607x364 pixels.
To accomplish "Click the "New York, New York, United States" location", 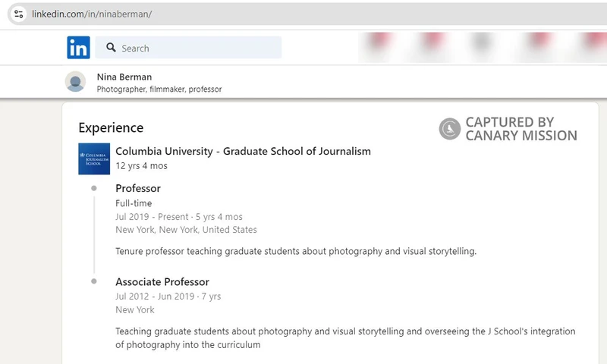I will pos(186,230).
